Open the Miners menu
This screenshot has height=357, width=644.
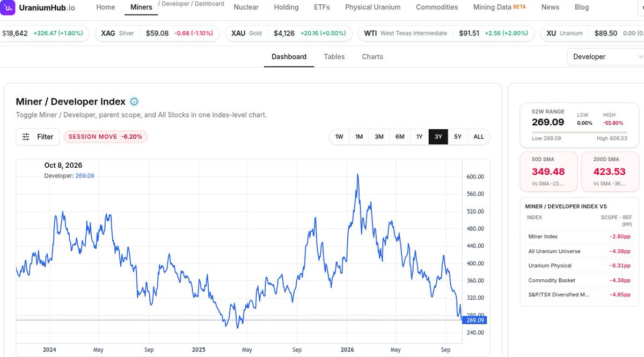pos(142,8)
